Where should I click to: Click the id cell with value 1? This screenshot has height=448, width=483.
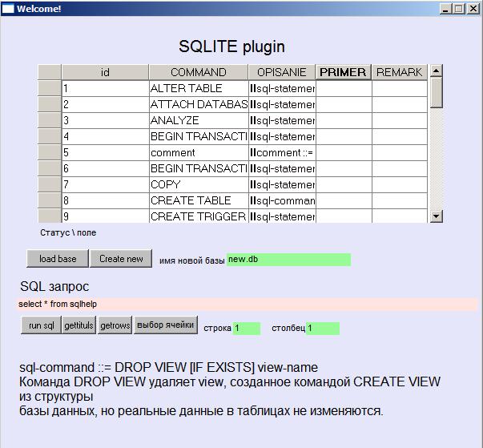[106, 88]
